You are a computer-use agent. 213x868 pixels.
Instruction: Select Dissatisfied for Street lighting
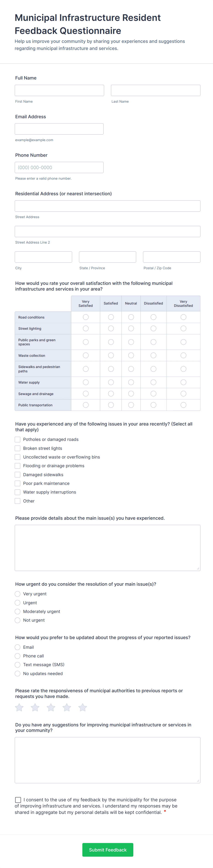coord(153,328)
